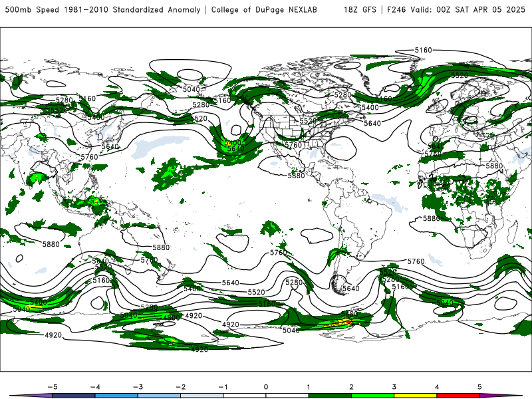Click the '0' tick label on the colorbar

pyautogui.click(x=266, y=387)
